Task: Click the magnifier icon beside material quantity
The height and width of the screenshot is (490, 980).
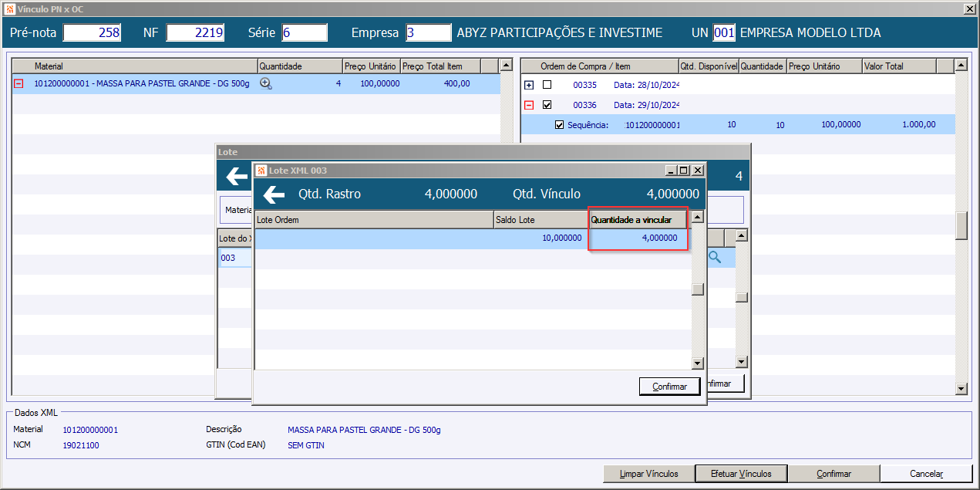Action: tap(266, 84)
